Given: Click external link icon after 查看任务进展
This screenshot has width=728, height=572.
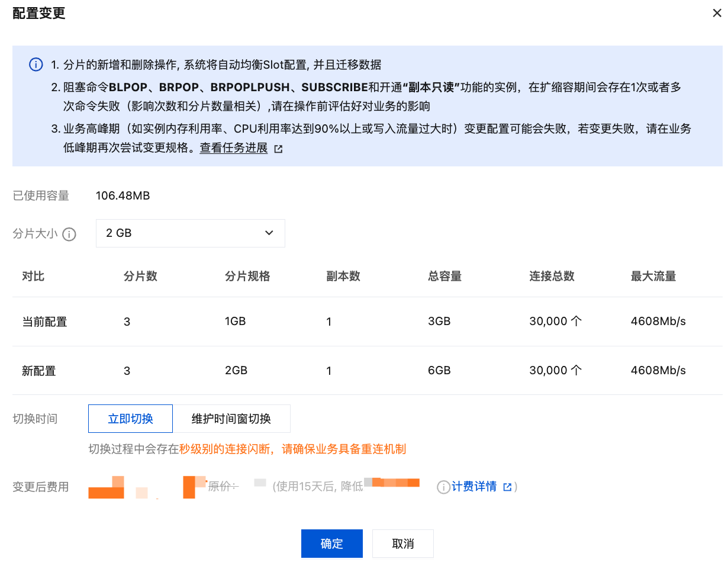Looking at the screenshot, I should 278,149.
